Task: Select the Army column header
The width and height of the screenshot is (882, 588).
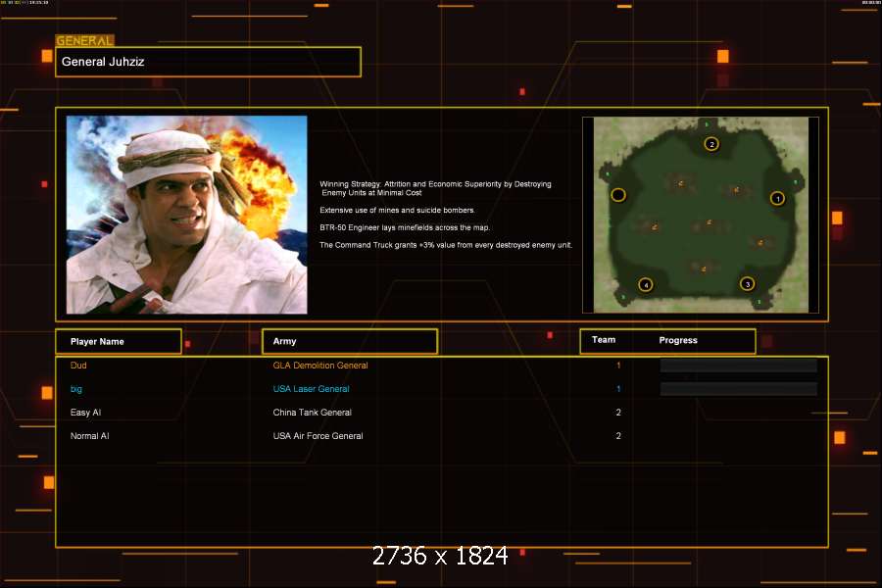Action: point(349,341)
